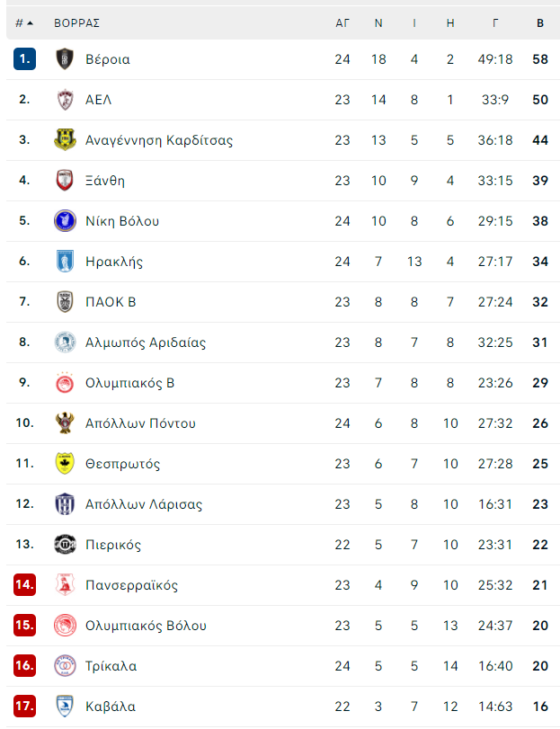Open the Απόλλων Πόντου eagle crest

(65, 423)
